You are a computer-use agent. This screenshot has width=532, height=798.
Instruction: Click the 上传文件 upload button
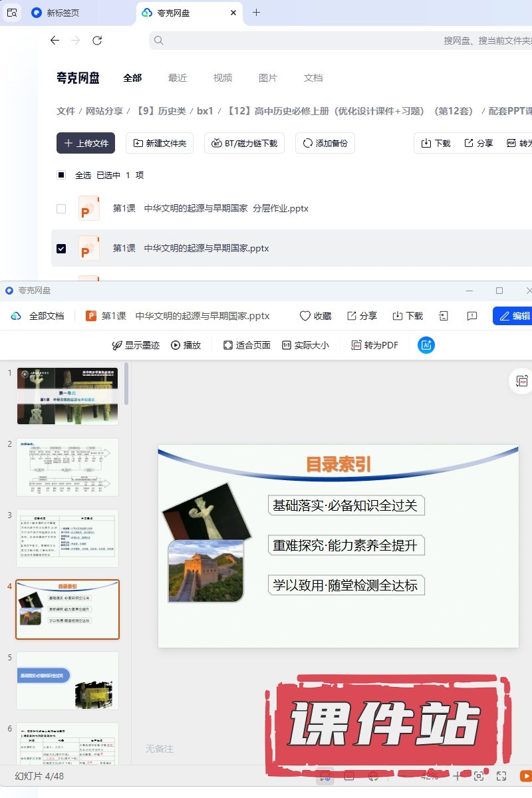point(86,143)
